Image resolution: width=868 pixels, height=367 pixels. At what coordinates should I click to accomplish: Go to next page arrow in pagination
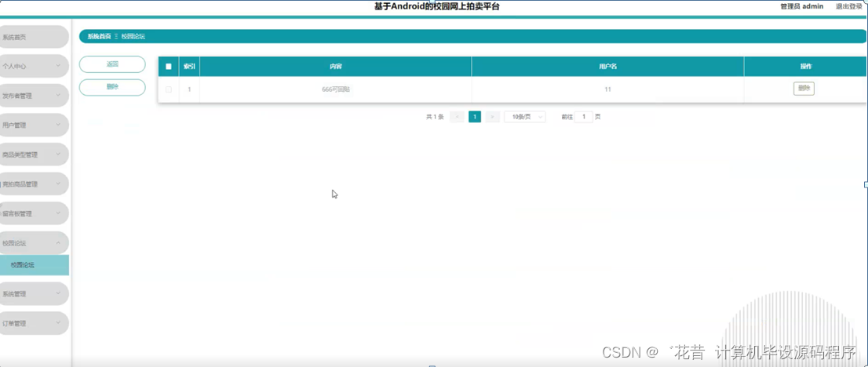coord(493,117)
